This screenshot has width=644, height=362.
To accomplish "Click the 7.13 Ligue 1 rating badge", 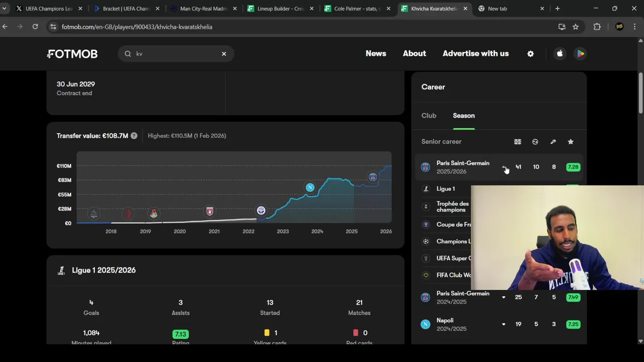I will pos(180,334).
